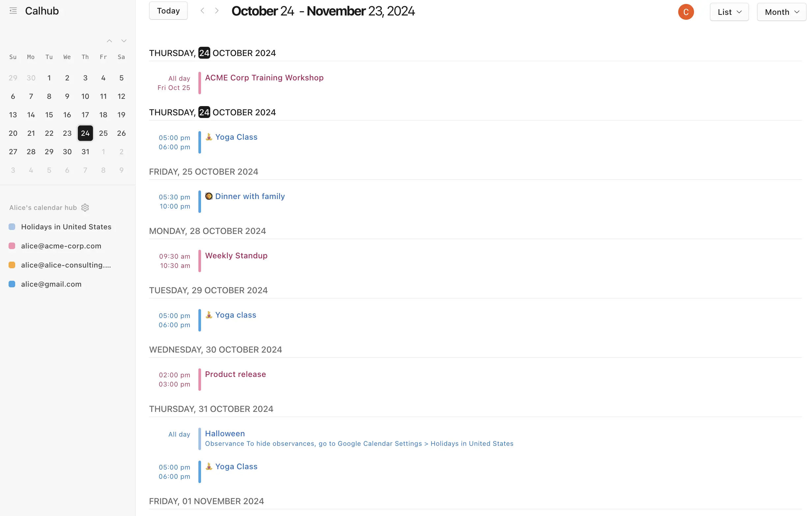Open the ACME Corp Training Workshop event

(264, 77)
